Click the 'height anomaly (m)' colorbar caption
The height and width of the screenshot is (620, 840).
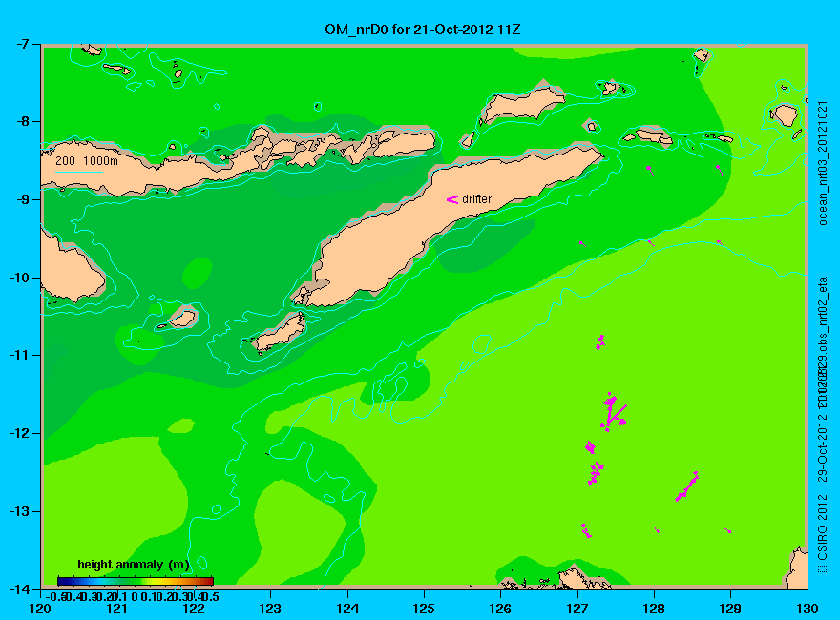pos(134,565)
